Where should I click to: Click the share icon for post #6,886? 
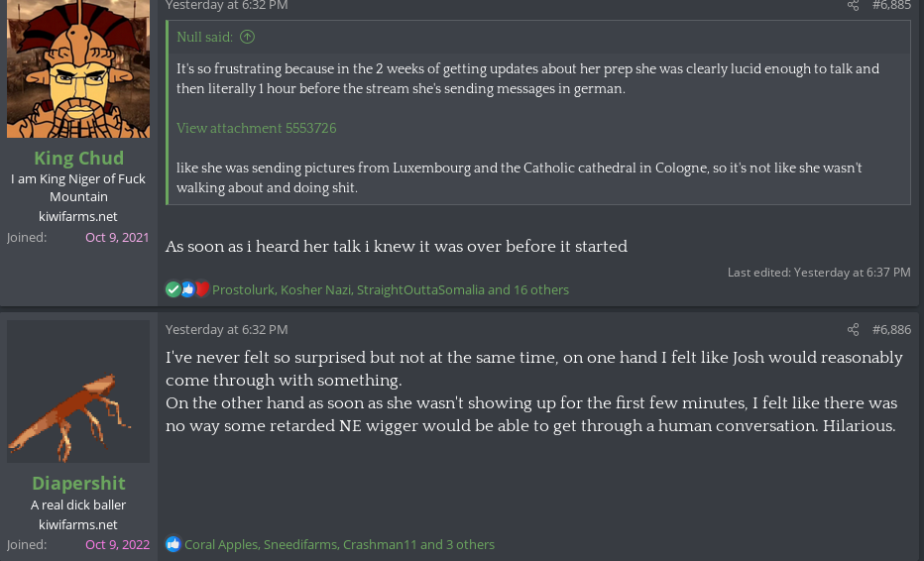tap(853, 330)
